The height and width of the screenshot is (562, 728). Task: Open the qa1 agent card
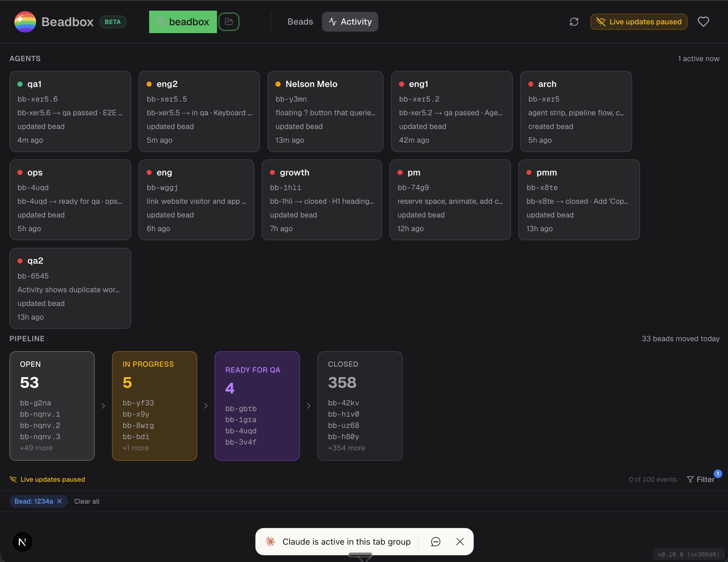[70, 111]
